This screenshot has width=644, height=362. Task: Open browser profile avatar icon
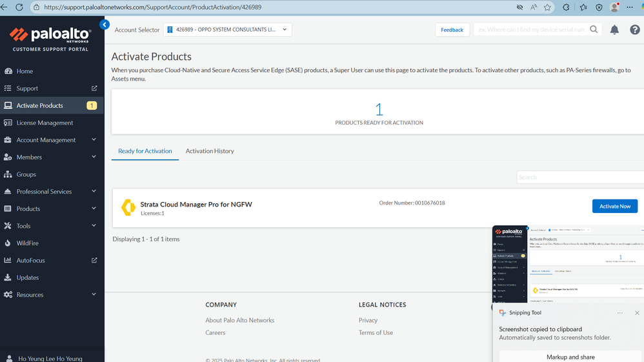[614, 7]
